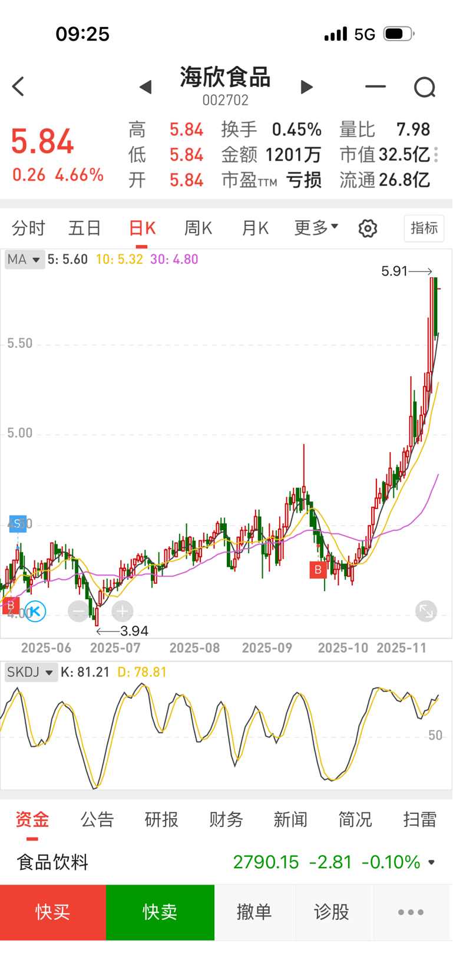Tap the current price 5.84
Screen dimensions: 453x980
coord(42,142)
